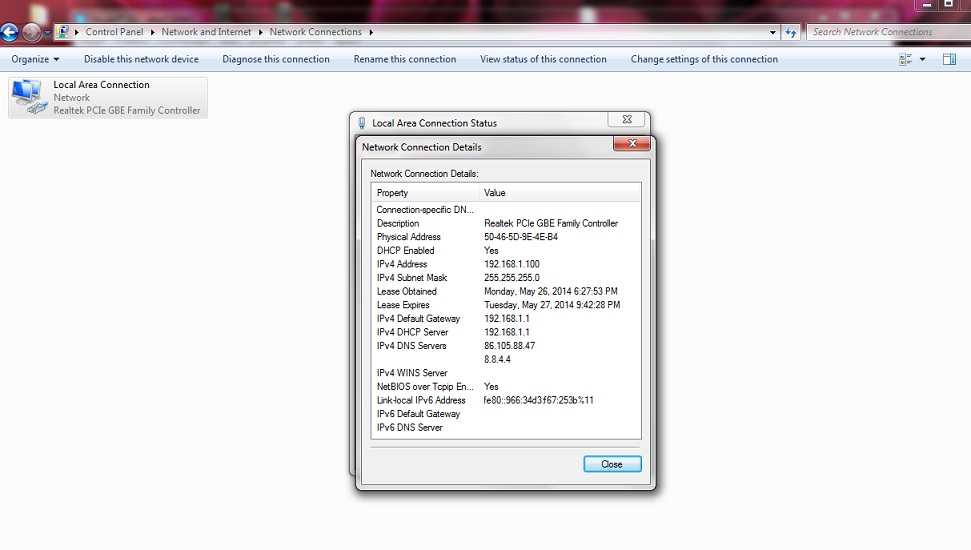This screenshot has height=550, width=971.
Task: Open the view options dropdown arrow
Action: pyautogui.click(x=922, y=60)
